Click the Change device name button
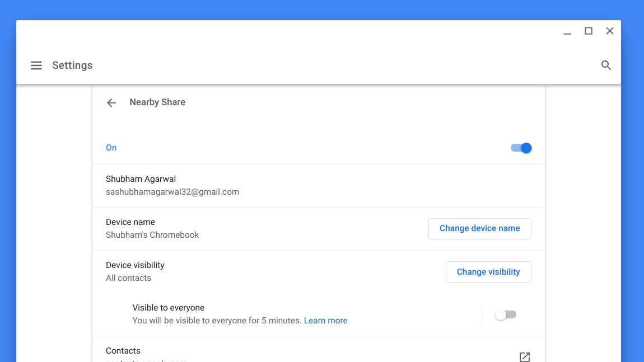Image resolution: width=644 pixels, height=362 pixels. pyautogui.click(x=480, y=229)
